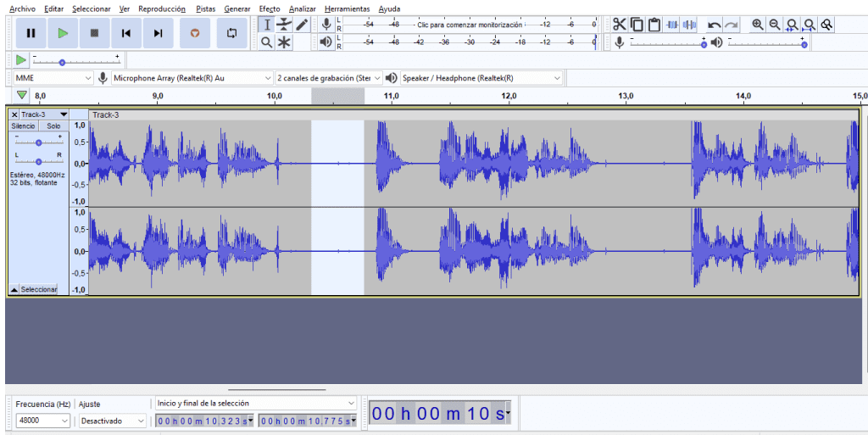This screenshot has height=435, width=868.
Task: Click the selection start time field
Action: point(203,421)
